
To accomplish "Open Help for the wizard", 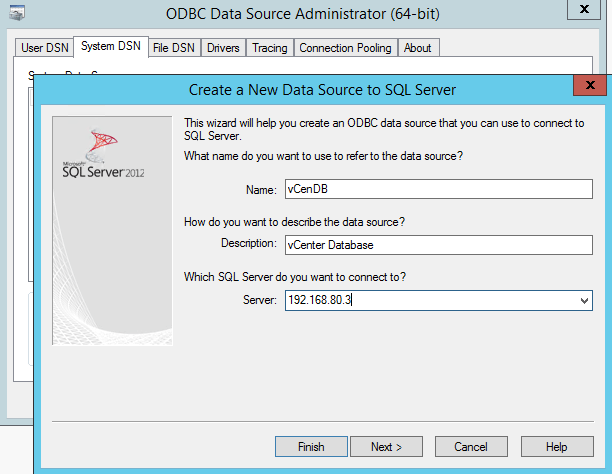I will point(557,447).
